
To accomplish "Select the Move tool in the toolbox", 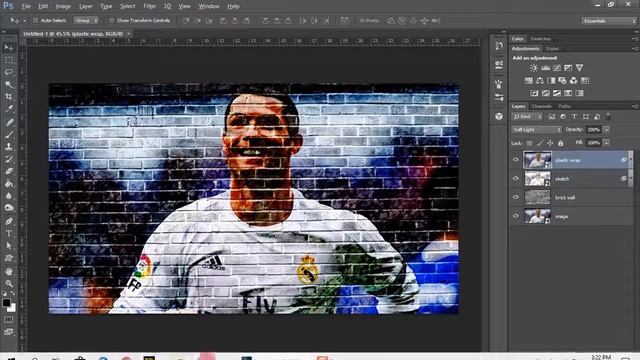I will pos(9,48).
